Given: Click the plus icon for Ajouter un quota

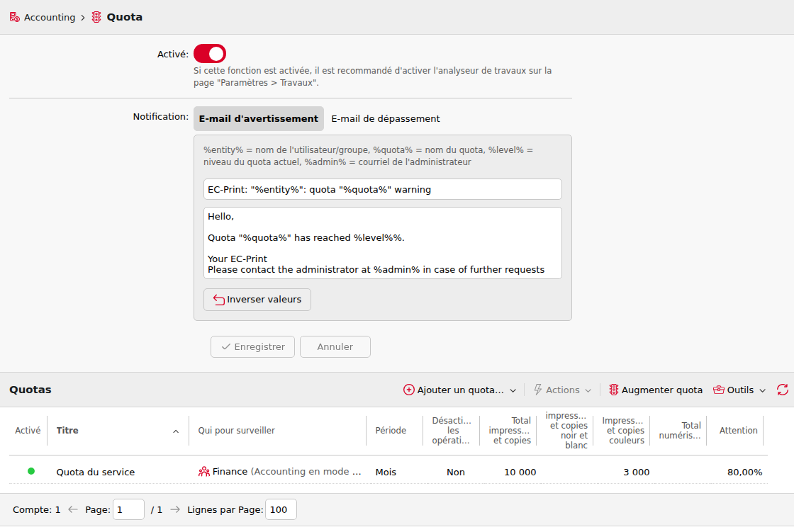Looking at the screenshot, I should [x=408, y=390].
